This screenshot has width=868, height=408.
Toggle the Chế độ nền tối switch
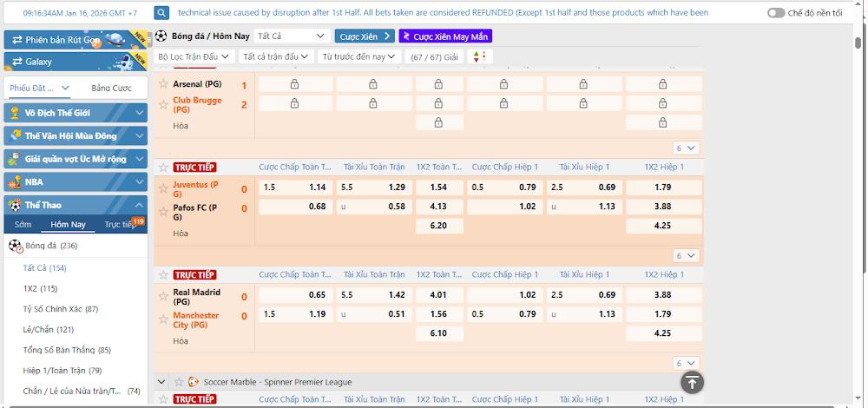776,13
